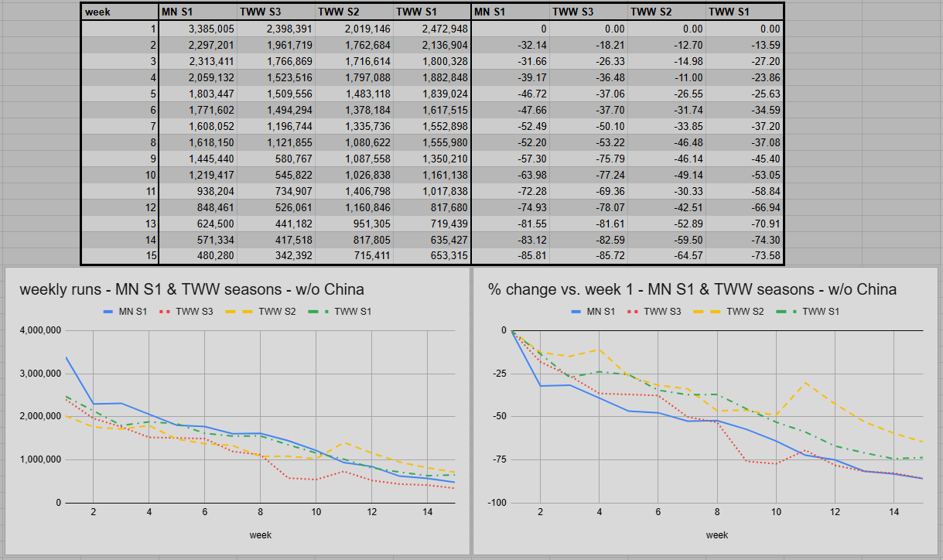Viewport: 943px width, 560px height.
Task: Select cell showing 2,472,948
Action: 432,29
